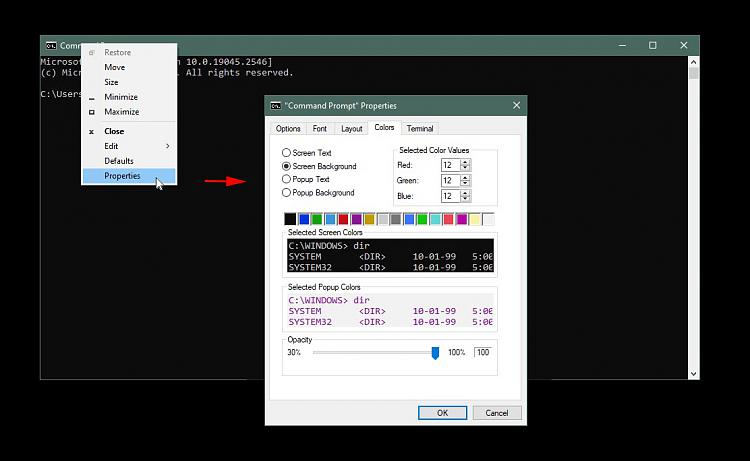
Task: Increase the Blue value with up arrow
Action: pyautogui.click(x=465, y=193)
